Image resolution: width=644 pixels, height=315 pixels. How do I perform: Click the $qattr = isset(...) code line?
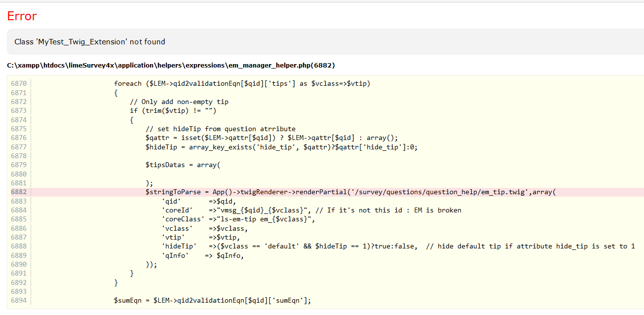coord(271,138)
